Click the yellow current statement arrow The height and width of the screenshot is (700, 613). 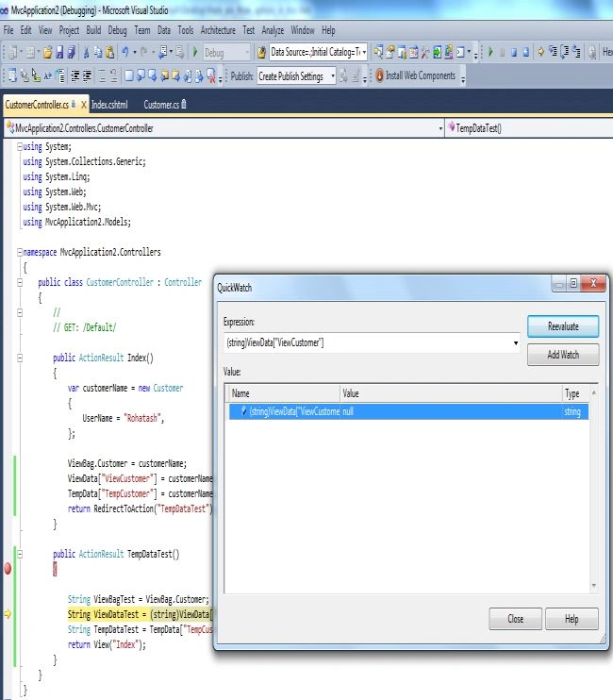click(8, 614)
